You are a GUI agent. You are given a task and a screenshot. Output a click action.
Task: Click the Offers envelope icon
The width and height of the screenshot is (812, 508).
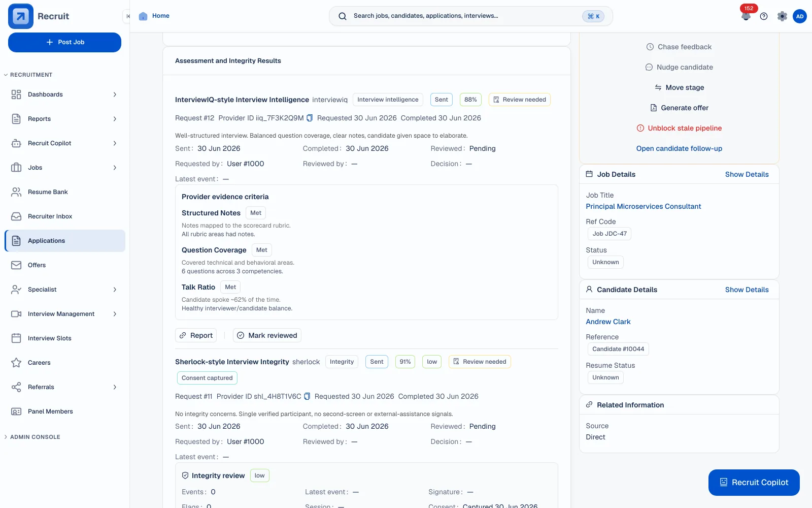[16, 265]
